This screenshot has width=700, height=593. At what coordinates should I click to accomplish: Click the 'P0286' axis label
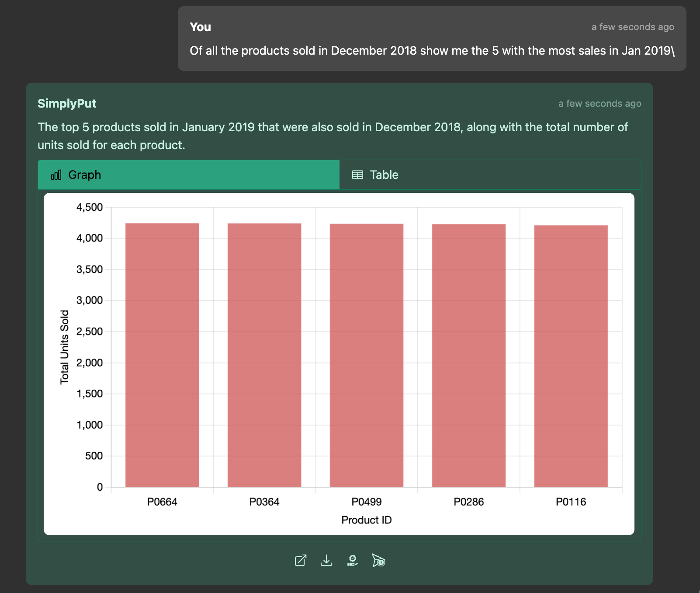(x=469, y=502)
